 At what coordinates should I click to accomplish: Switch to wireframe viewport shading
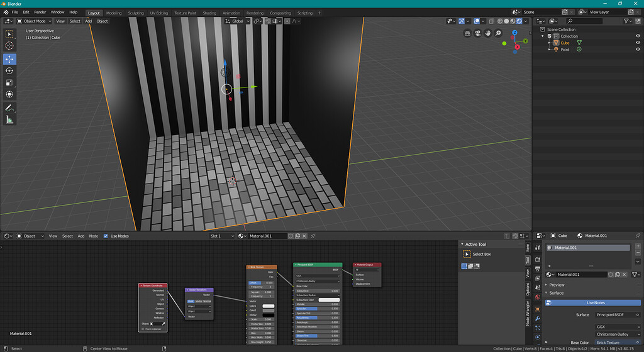[x=500, y=21]
